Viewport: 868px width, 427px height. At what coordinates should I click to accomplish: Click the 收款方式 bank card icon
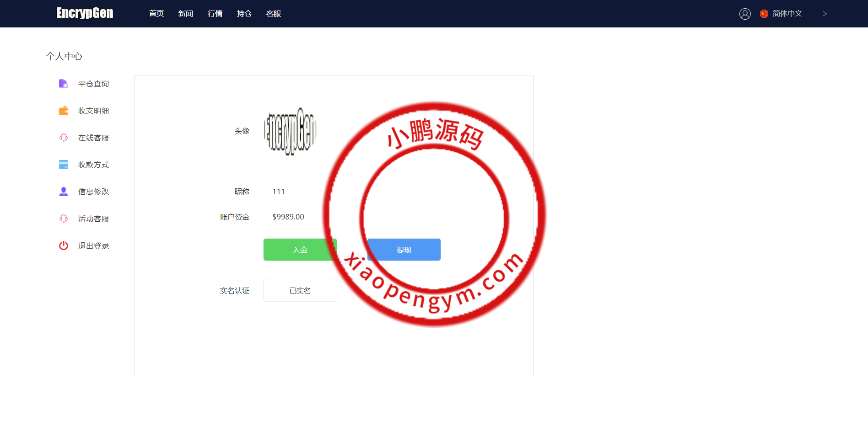63,165
